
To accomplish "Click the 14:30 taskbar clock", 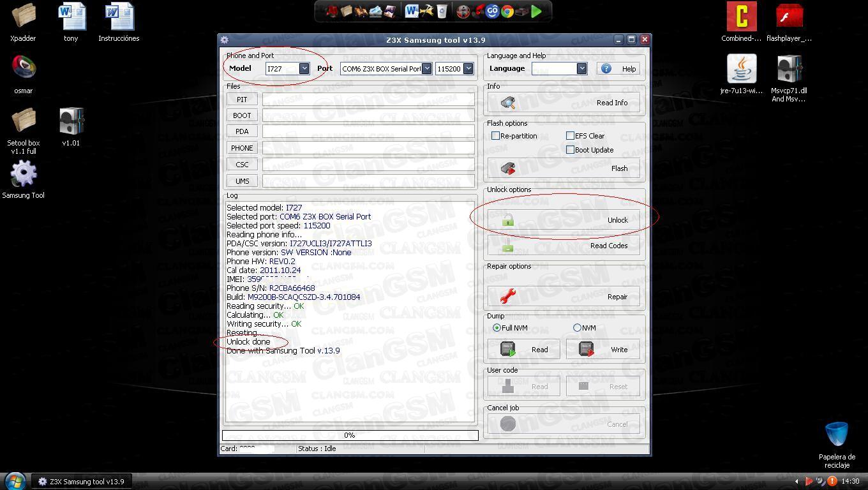I will 850,481.
